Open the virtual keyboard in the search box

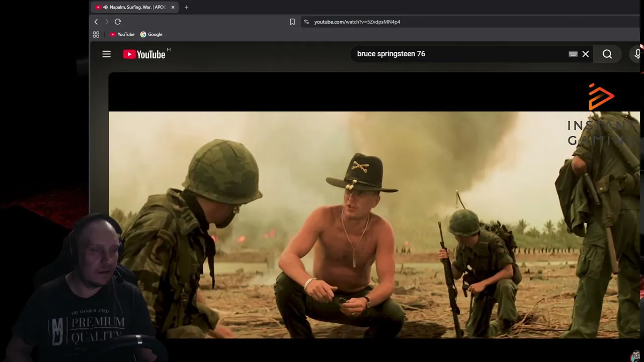point(573,54)
